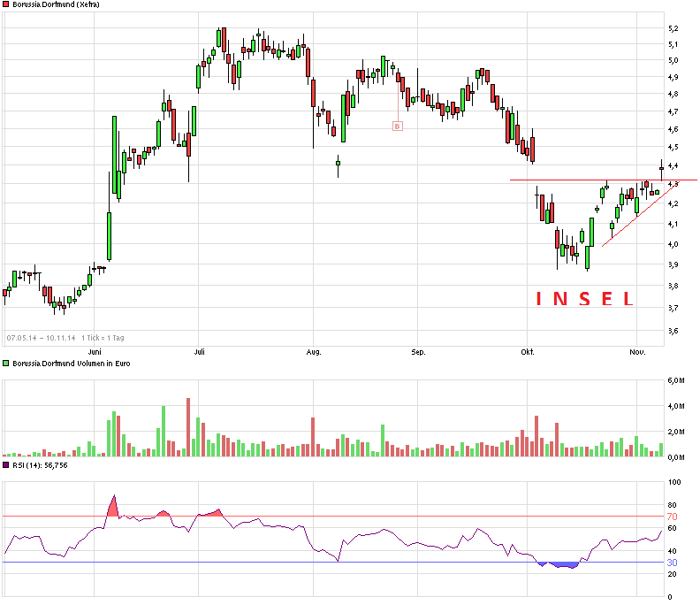Image resolution: width=700 pixels, height=605 pixels.
Task: Click the date range 07.05.14 - 10.11.14
Action: point(41,338)
